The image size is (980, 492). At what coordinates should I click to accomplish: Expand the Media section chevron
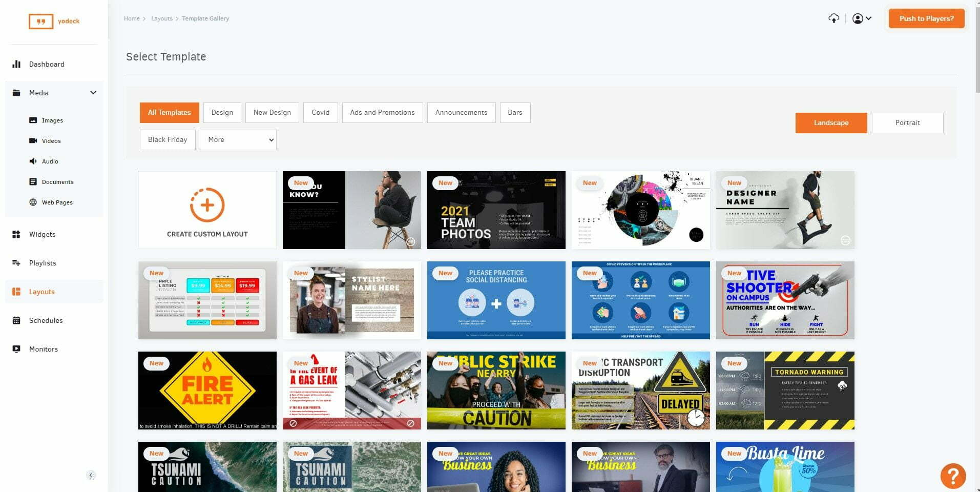[x=93, y=93]
